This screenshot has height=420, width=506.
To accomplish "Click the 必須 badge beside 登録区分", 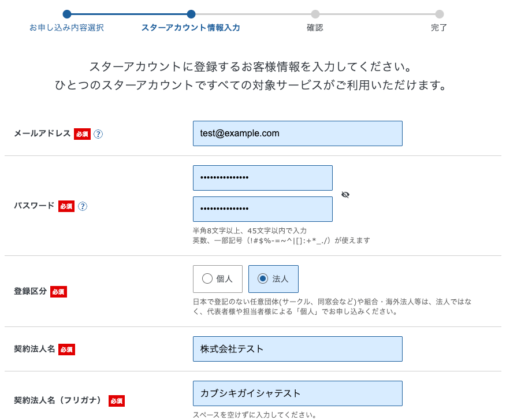I will pyautogui.click(x=58, y=292).
